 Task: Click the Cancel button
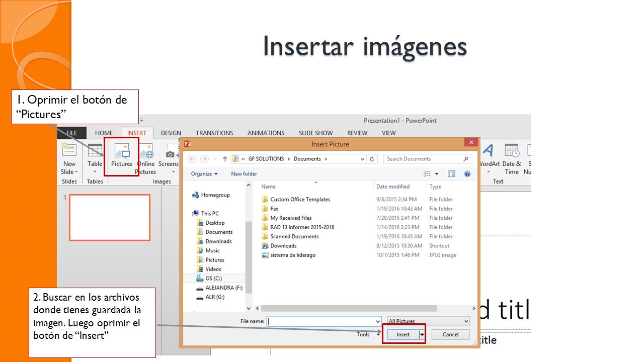tap(450, 334)
